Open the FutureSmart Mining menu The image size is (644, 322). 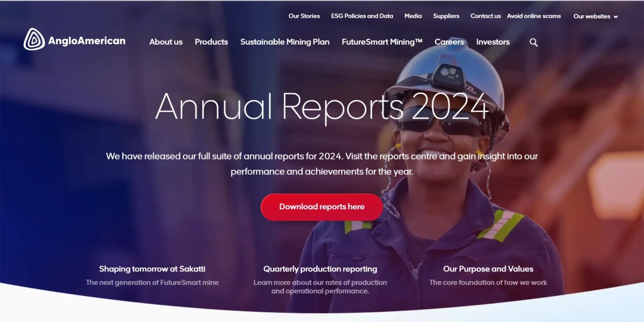[x=382, y=42]
